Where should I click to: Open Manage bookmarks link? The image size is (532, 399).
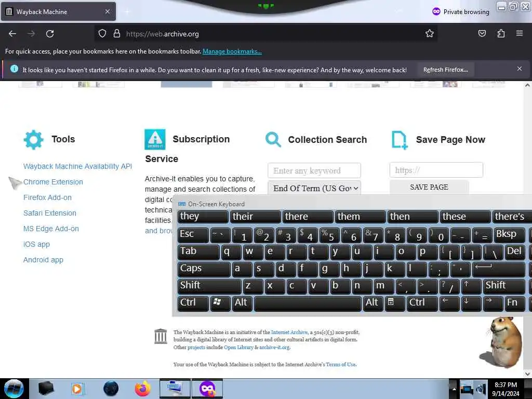click(x=232, y=51)
